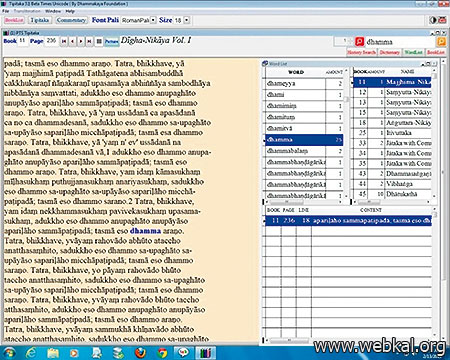Click the grid icon beside the navigation arrows
The height and width of the screenshot is (360, 450).
(99, 41)
